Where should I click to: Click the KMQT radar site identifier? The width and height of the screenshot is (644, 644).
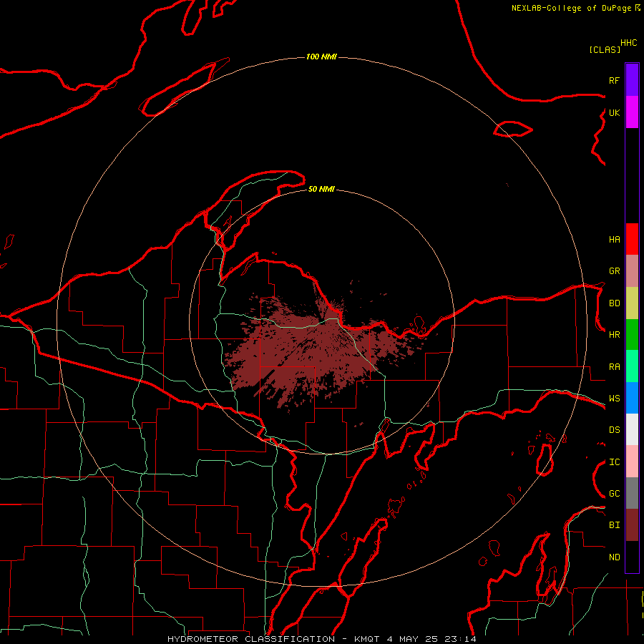(x=366, y=639)
